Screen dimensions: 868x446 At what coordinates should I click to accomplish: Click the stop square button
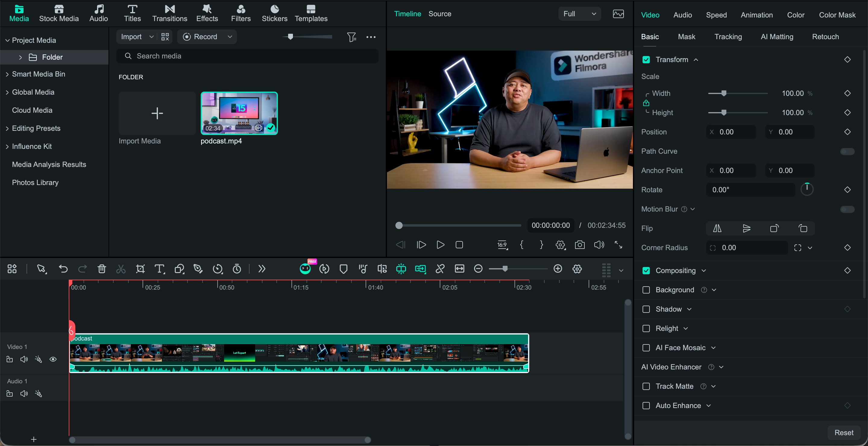(459, 245)
